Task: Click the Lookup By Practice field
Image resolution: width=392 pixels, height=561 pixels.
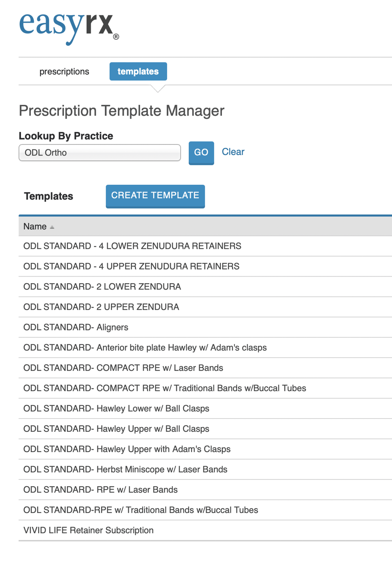Action: (x=100, y=153)
